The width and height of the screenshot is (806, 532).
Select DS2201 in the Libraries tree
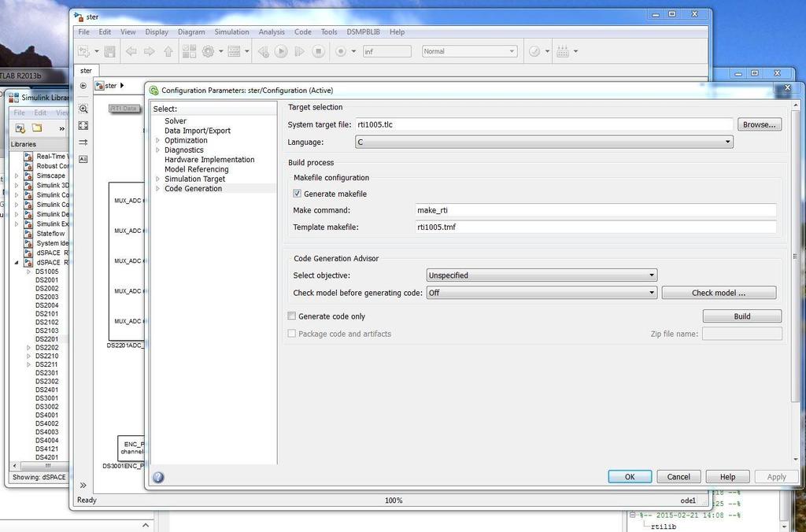[46, 339]
